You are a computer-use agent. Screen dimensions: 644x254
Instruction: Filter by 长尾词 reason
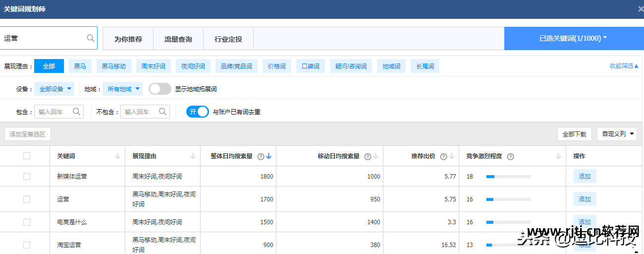[425, 66]
